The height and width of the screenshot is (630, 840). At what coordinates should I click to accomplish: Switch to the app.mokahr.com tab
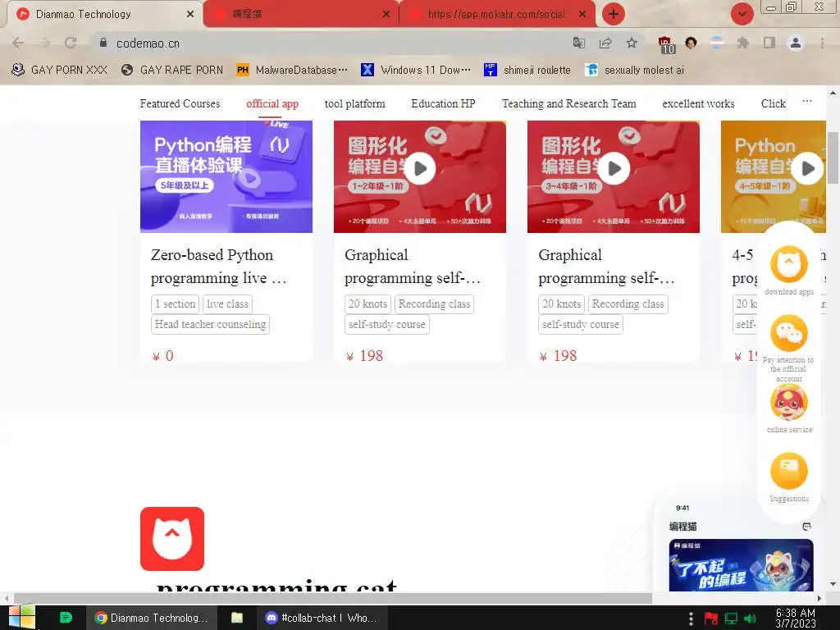(496, 14)
